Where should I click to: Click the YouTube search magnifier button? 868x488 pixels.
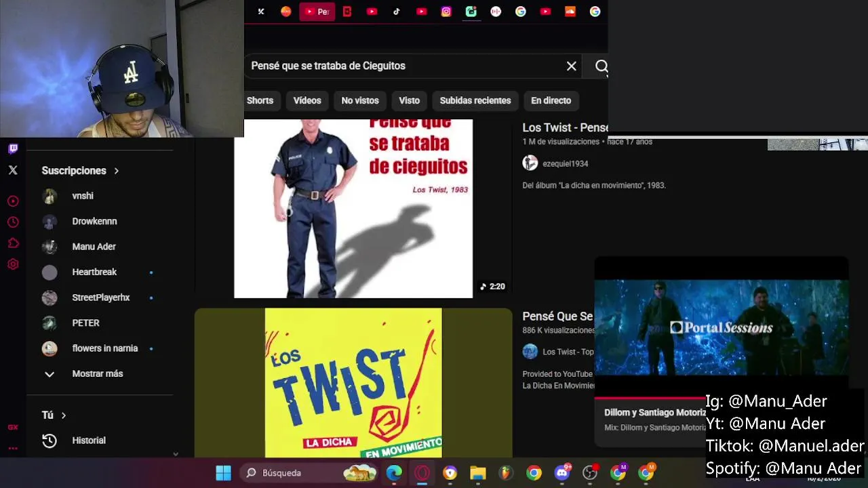point(601,66)
